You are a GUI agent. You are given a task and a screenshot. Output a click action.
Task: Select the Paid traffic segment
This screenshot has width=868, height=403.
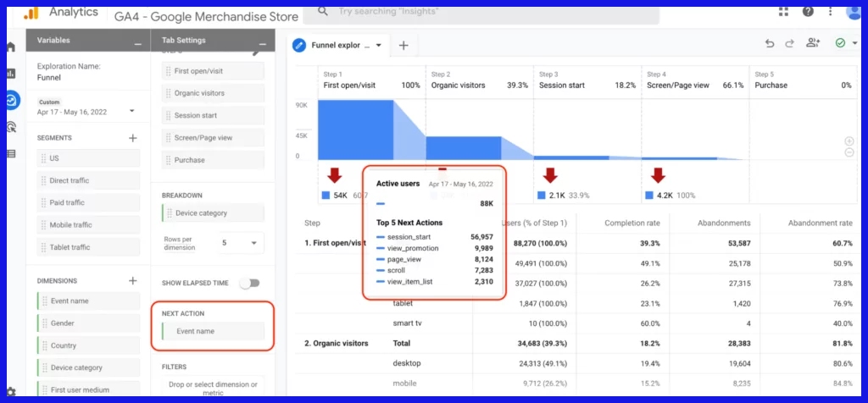click(x=88, y=202)
